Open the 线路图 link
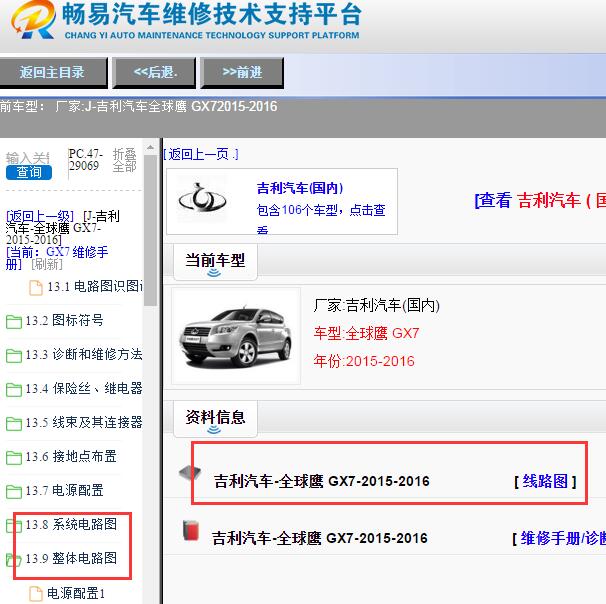 [x=545, y=481]
